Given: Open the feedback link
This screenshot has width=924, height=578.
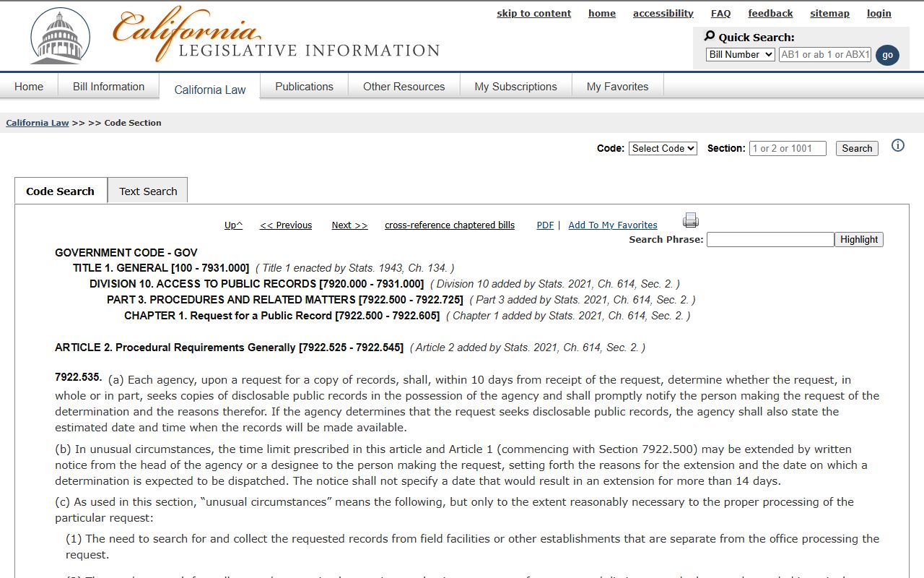Looking at the screenshot, I should point(770,13).
